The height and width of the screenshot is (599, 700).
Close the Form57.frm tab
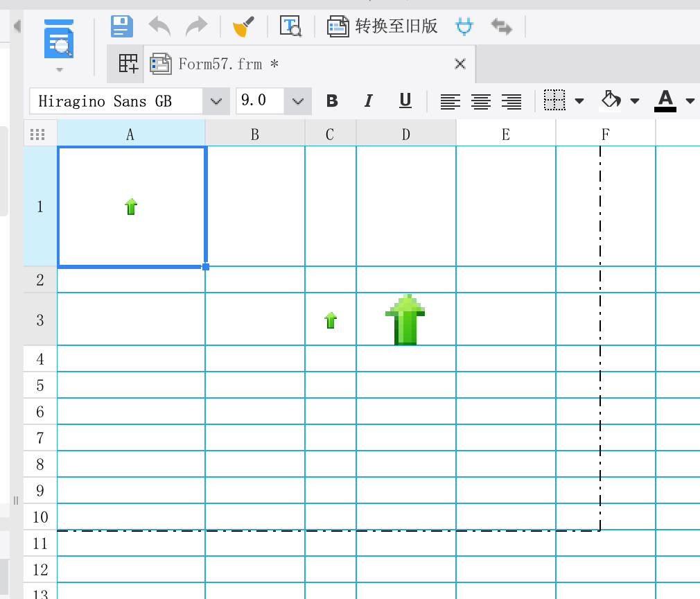[x=460, y=64]
